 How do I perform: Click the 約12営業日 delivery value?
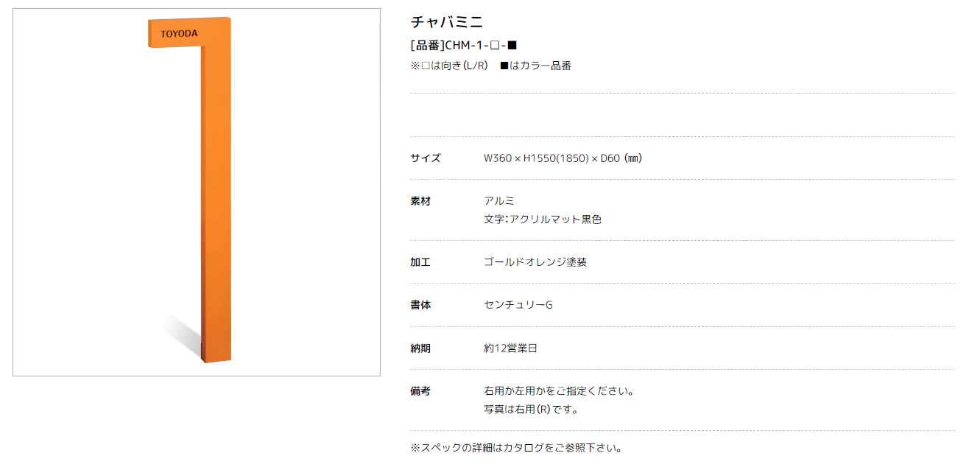coord(511,348)
